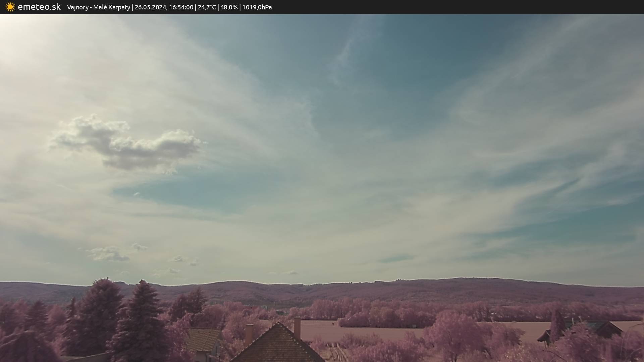This screenshot has width=644, height=362.
Task: Click the small light-roofed house at bottom
Action: [202, 340]
